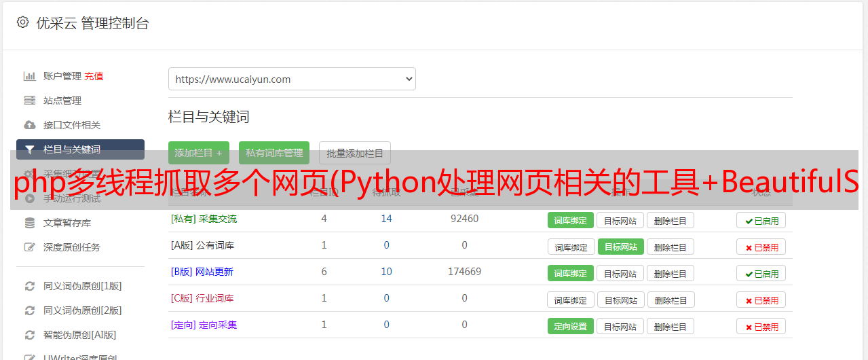Toggle 已禁用 status for 定向采集 row

click(761, 327)
